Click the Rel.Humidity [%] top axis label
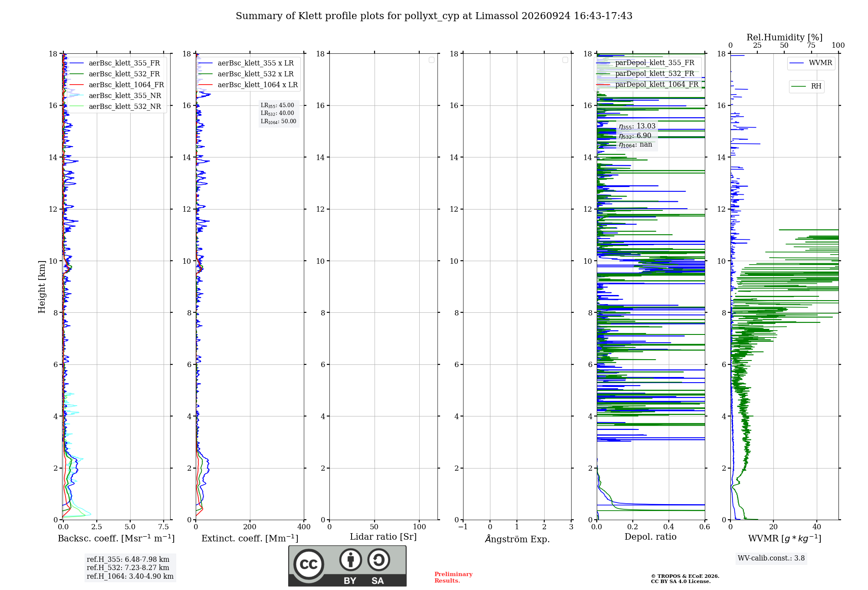 coord(785,37)
